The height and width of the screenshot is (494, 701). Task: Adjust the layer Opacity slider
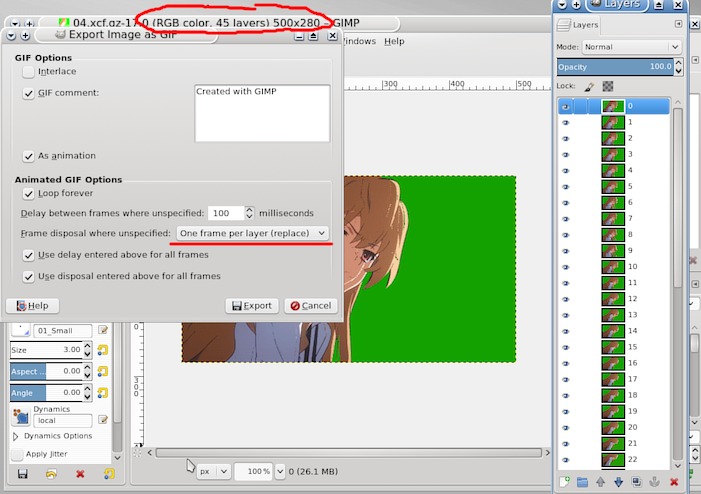615,67
